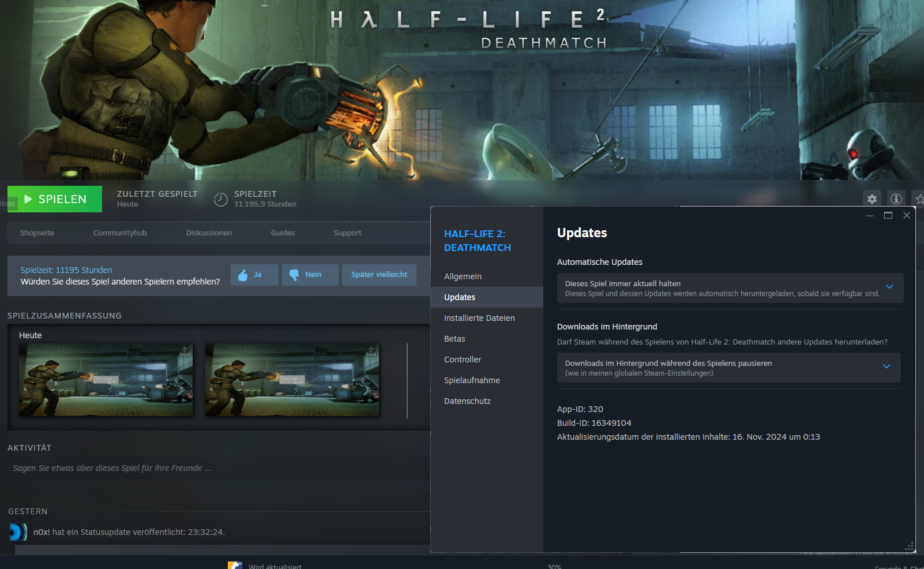Open game settings via the gear icon

[x=872, y=199]
